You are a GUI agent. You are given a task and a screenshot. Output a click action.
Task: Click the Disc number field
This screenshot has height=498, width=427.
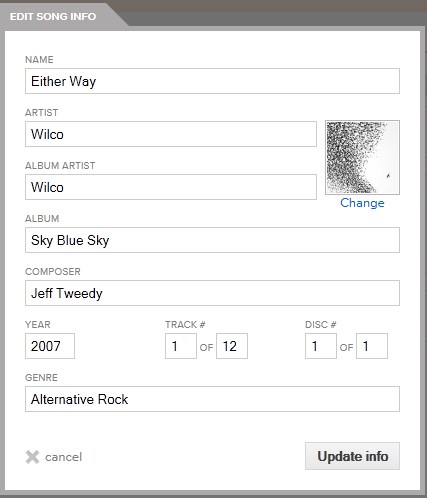point(321,346)
